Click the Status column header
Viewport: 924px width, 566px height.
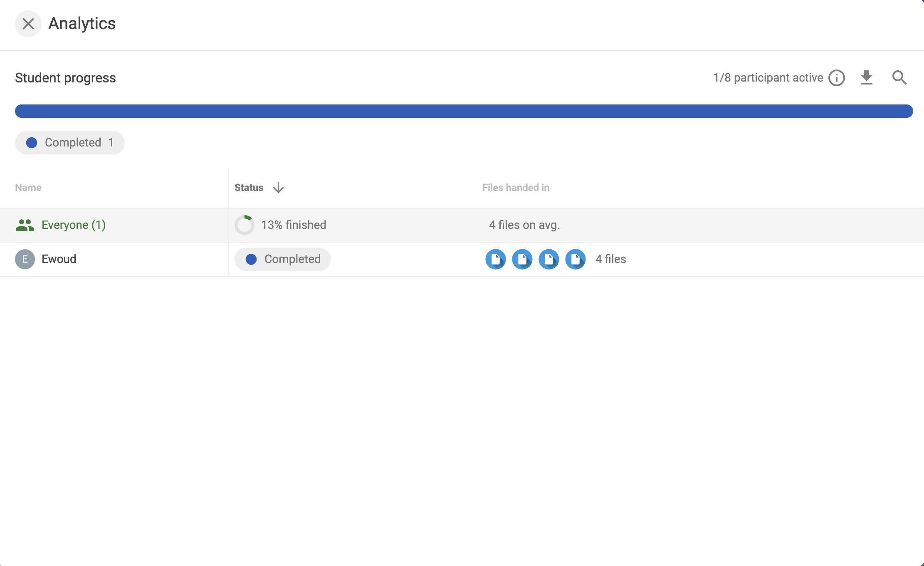click(x=249, y=188)
